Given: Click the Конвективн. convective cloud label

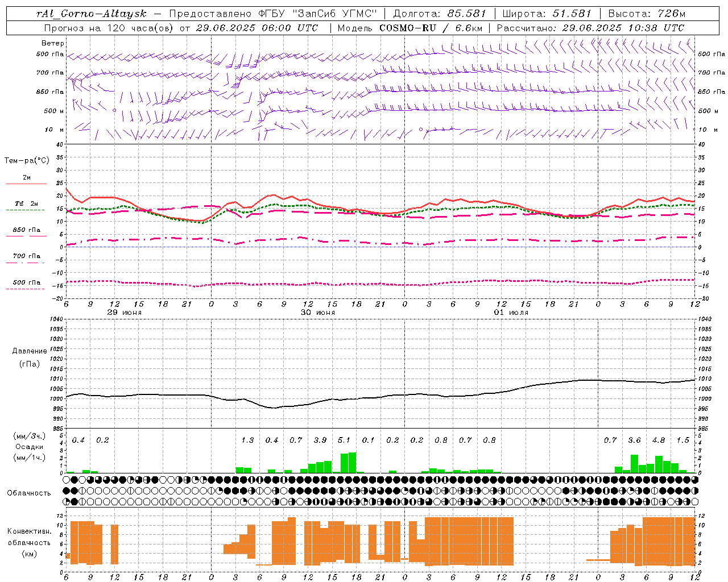Looking at the screenshot, I should (x=29, y=531).
